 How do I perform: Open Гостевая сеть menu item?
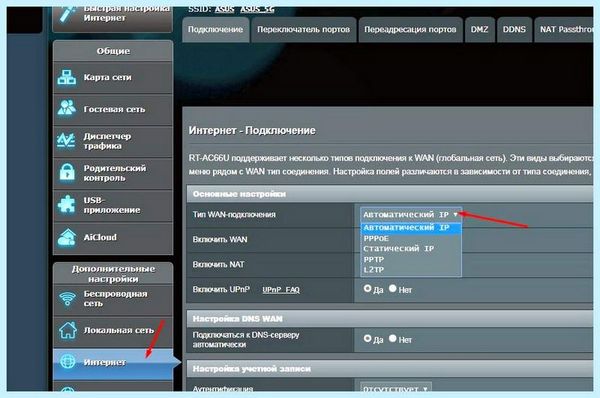tap(113, 109)
